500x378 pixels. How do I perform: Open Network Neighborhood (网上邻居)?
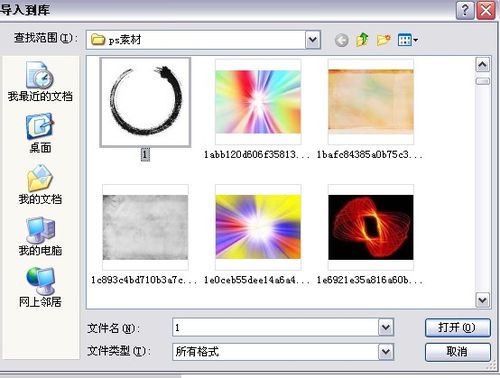[x=40, y=288]
